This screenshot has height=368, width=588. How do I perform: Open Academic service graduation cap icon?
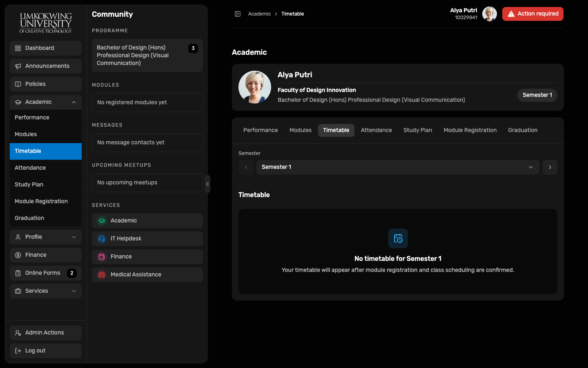tap(102, 221)
